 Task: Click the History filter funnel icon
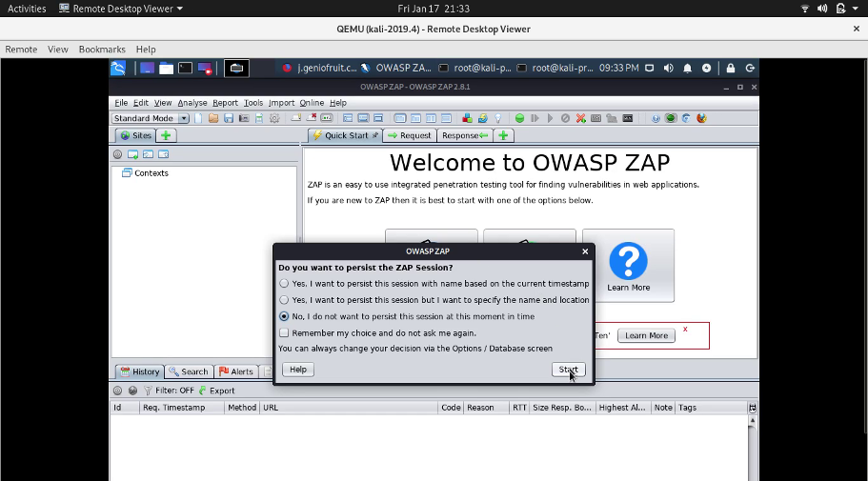[148, 391]
